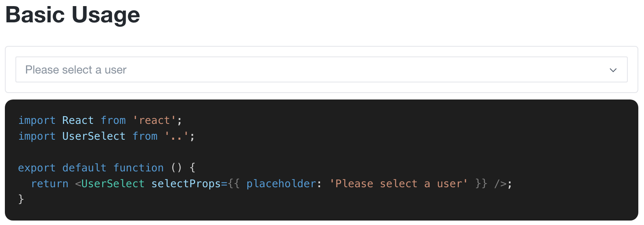The image size is (644, 225).
Task: Open the 'Please select a user' dropdown
Action: [x=321, y=70]
